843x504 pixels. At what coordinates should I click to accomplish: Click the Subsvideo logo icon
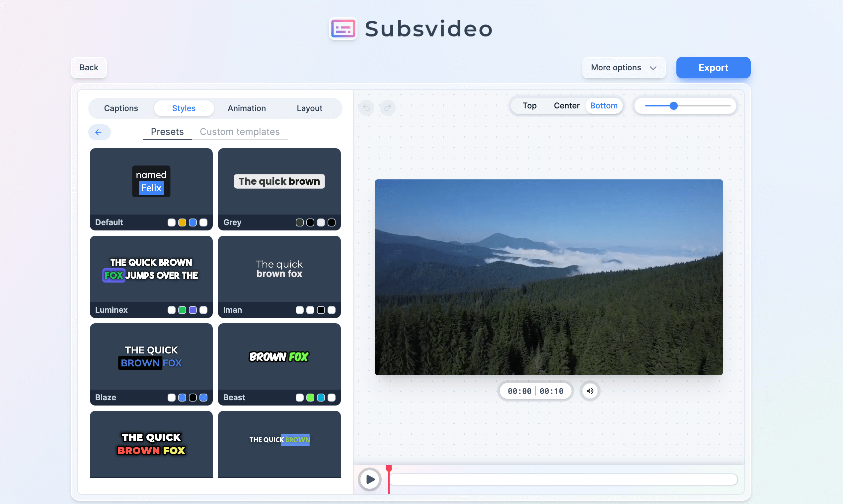point(343,29)
